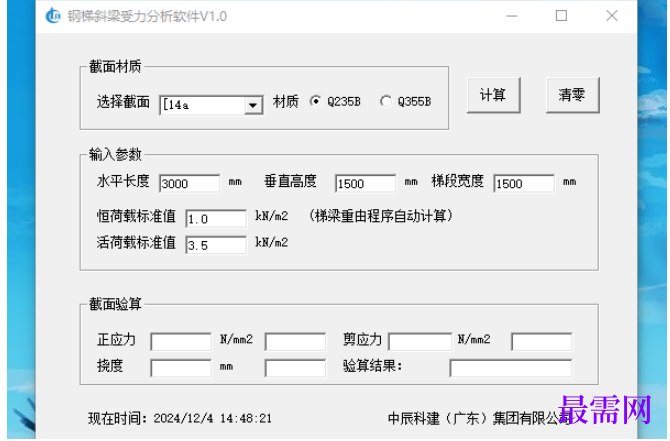The width and height of the screenshot is (670, 441).
Task: Click the first 剪应力 result field
Action: pyautogui.click(x=420, y=342)
